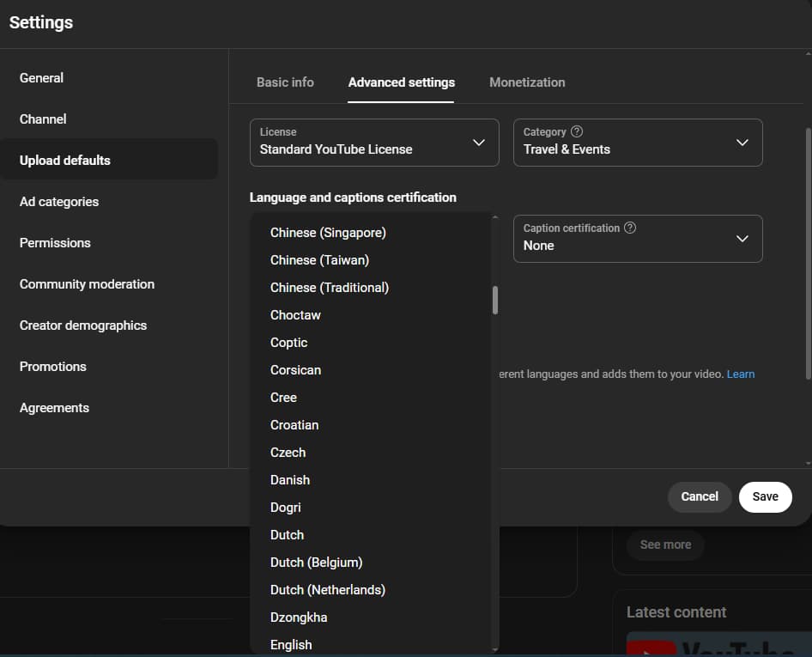Choose Chinese (Singapore) from language list
Viewport: 812px width, 657px height.
(371, 233)
